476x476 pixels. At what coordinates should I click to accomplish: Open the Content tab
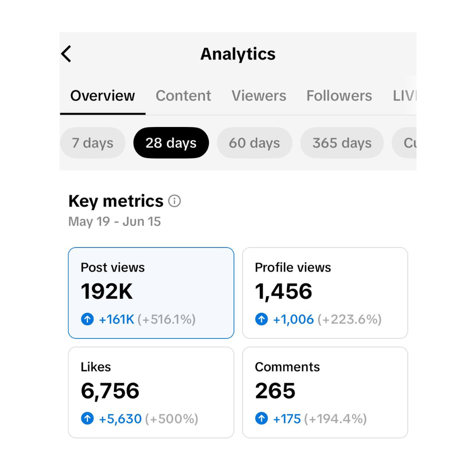coord(183,96)
